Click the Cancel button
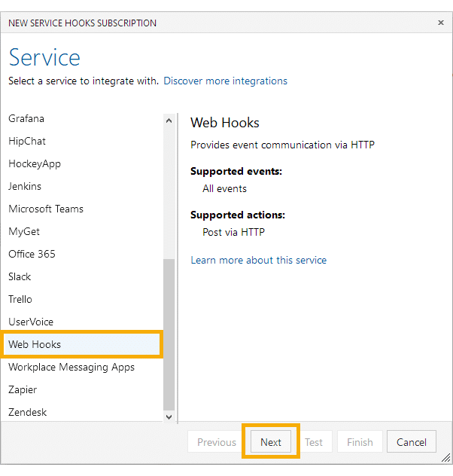 [x=412, y=442]
